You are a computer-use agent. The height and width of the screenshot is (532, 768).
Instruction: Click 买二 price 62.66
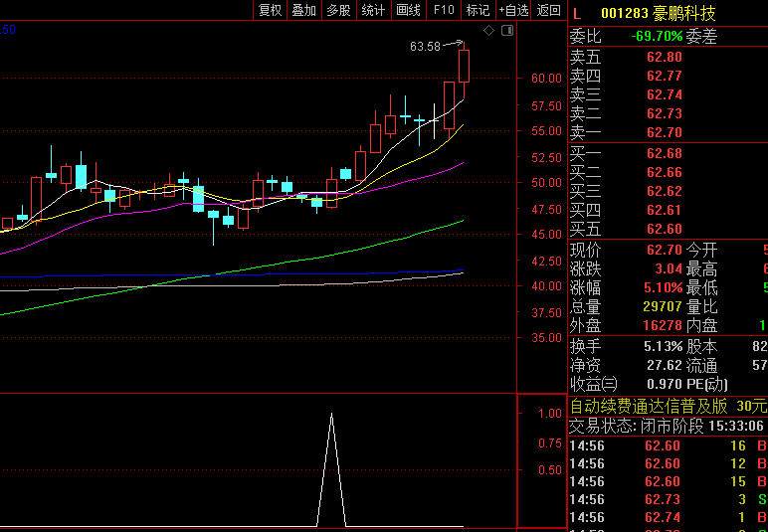(665, 172)
